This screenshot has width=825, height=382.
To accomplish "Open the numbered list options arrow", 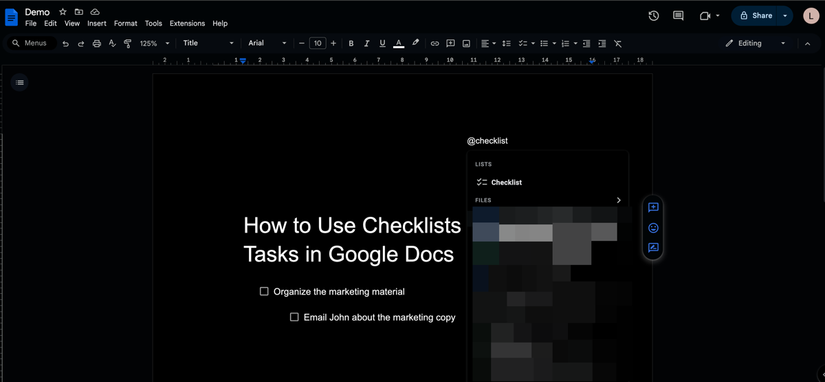I will [x=576, y=44].
